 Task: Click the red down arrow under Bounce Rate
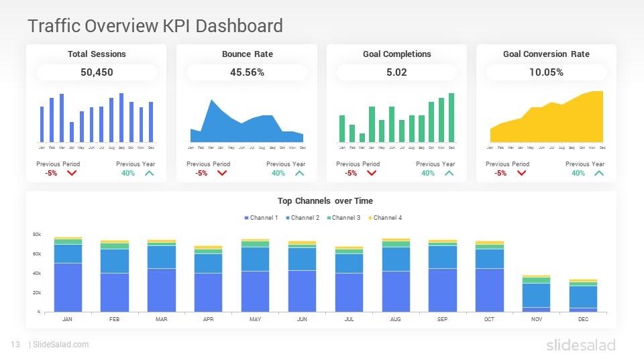click(x=222, y=173)
